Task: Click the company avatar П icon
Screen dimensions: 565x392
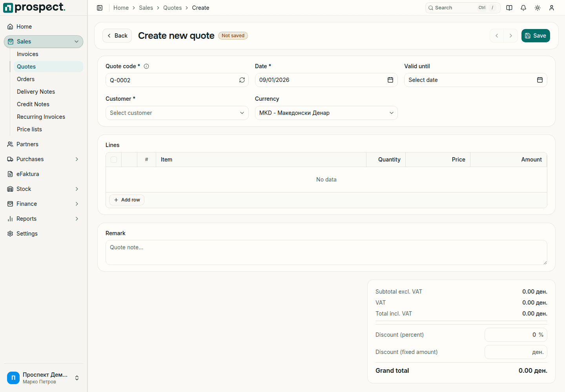Action: point(13,378)
